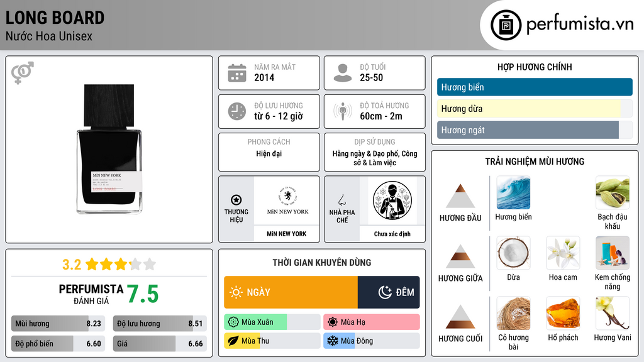Viewport: 644px width, 362px height.
Task: Click the Chưa xác định perfumer label
Action: click(x=392, y=234)
